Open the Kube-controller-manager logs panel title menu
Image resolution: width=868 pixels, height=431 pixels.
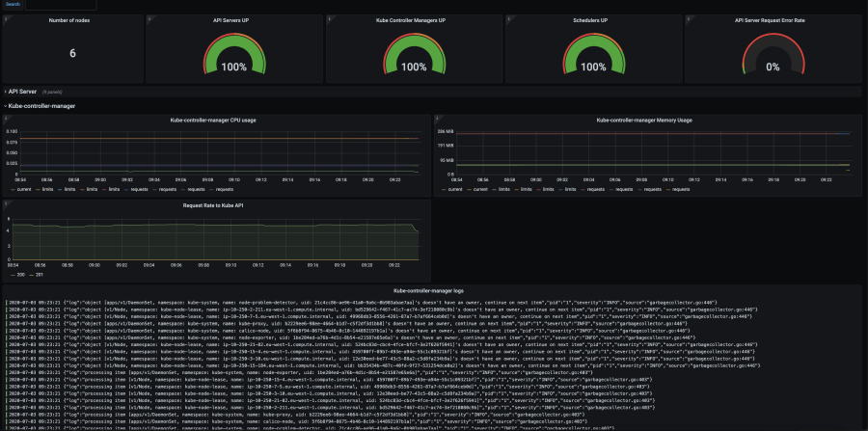pyautogui.click(x=428, y=290)
